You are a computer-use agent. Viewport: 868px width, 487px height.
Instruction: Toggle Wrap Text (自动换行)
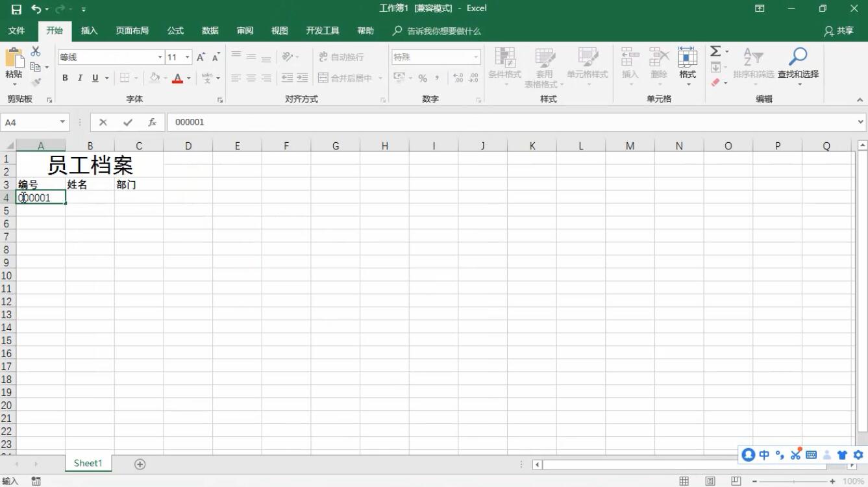[341, 57]
